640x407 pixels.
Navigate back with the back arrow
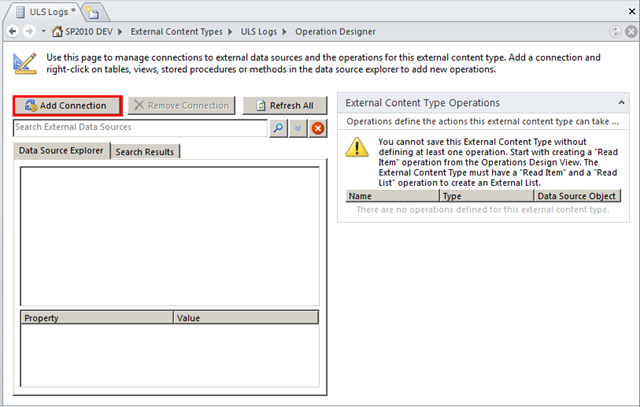pos(12,33)
